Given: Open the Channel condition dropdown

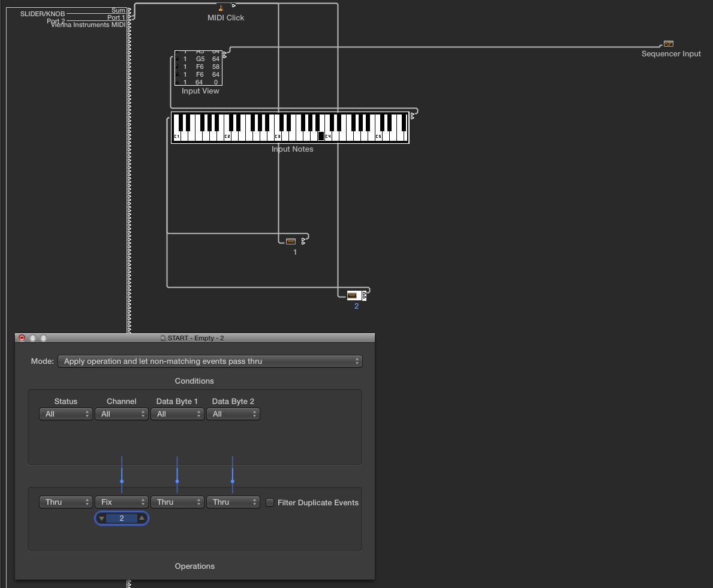Looking at the screenshot, I should [122, 414].
